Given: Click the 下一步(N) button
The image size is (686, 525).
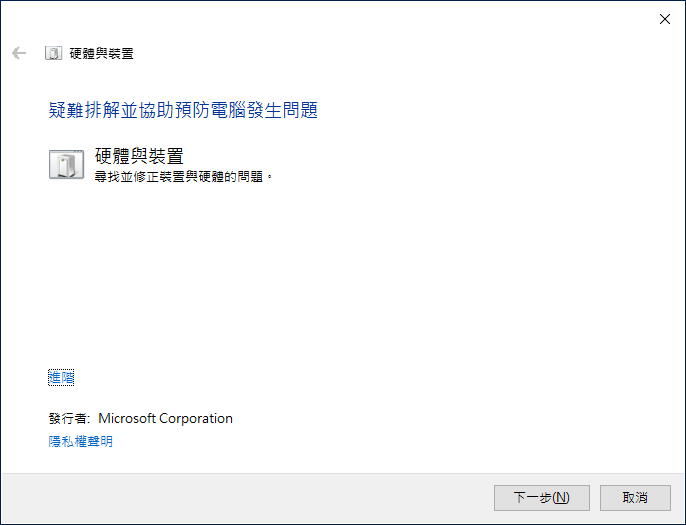Looking at the screenshot, I should [x=542, y=497].
